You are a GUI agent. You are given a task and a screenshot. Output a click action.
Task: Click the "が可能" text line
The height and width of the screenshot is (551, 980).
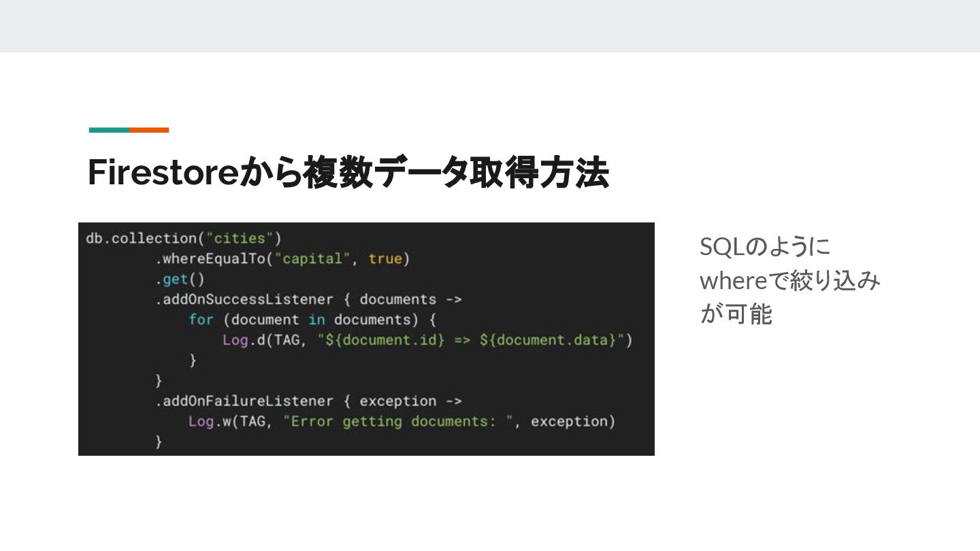[x=736, y=314]
